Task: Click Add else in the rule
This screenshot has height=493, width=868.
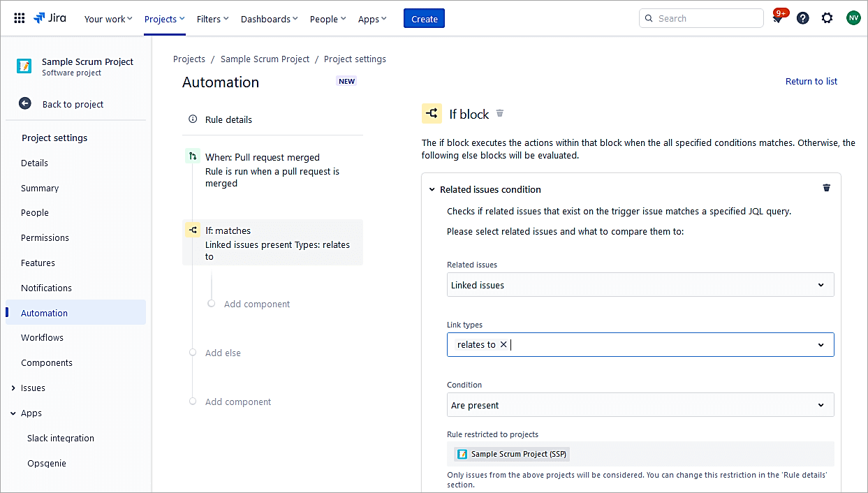Action: [x=223, y=353]
